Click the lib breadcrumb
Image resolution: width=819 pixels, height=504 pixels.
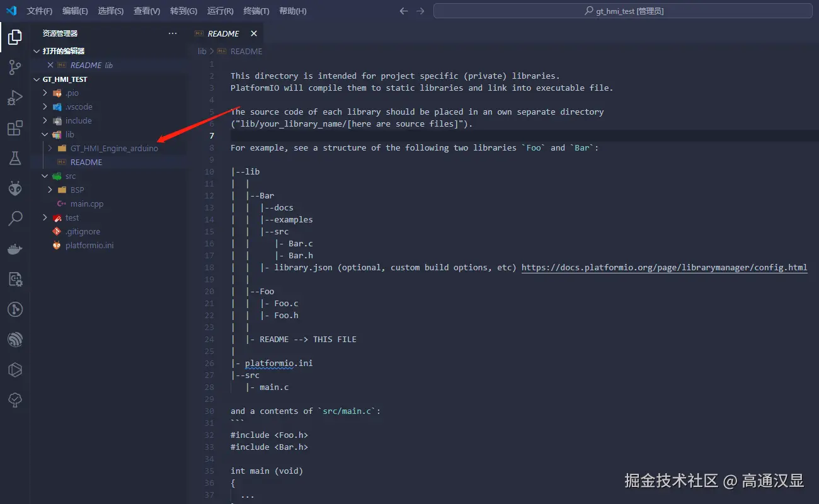(x=202, y=51)
